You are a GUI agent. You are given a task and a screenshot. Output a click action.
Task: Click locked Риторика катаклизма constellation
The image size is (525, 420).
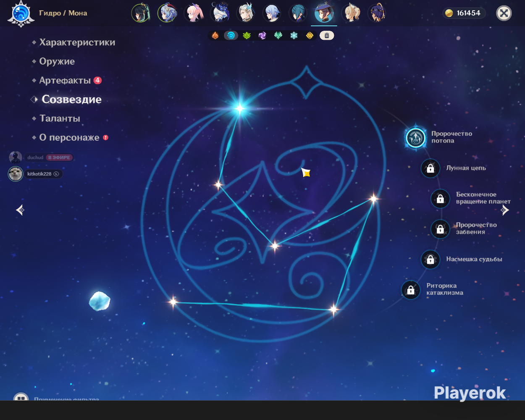click(411, 290)
